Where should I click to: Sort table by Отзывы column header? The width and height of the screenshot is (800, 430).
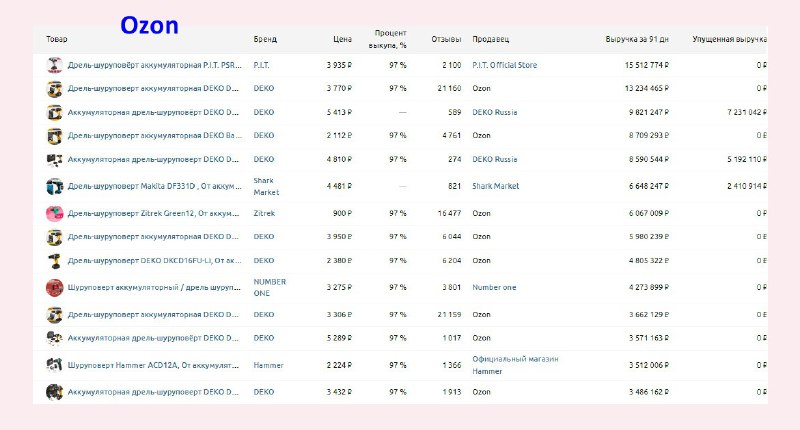[x=446, y=39]
